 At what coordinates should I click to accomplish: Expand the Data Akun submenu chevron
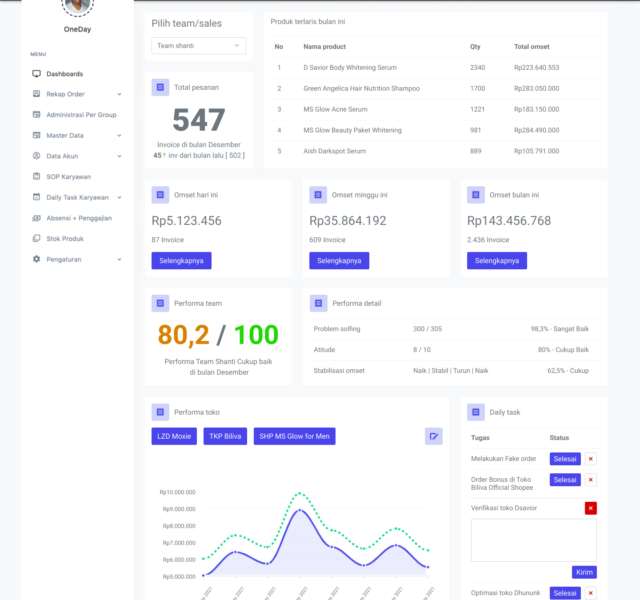point(119,156)
